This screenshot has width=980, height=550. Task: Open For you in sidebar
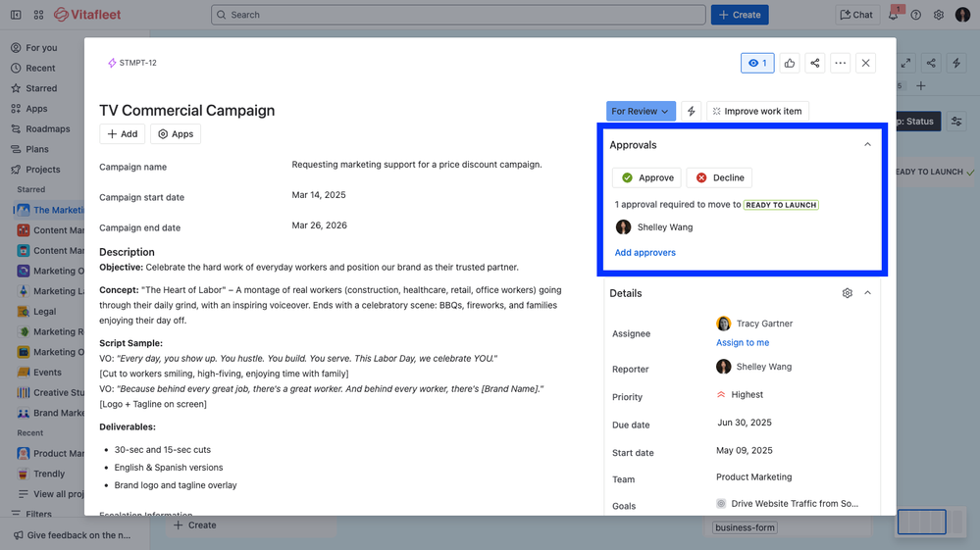41,47
